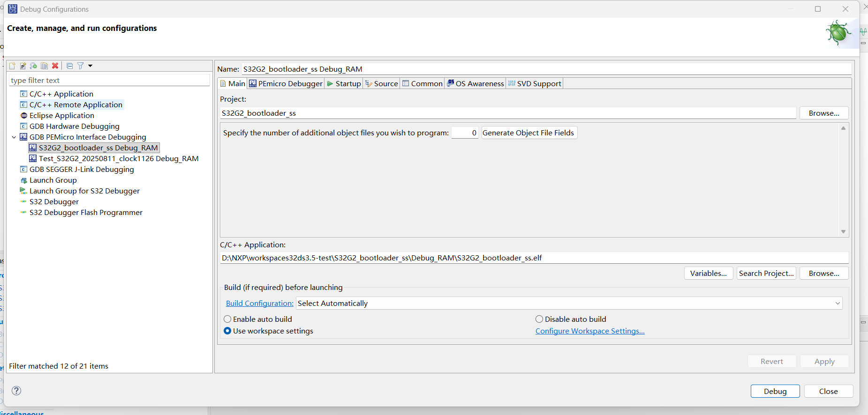Click Browse button below C/C++ Application path
The height and width of the screenshot is (415, 868).
click(824, 274)
